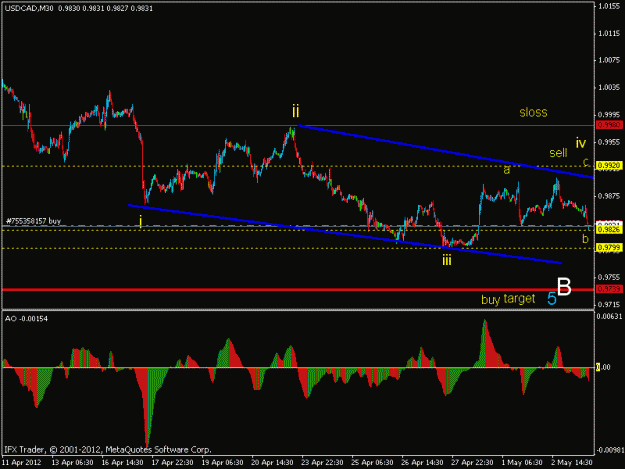
Task: Select the 'sloss' stop loss label
Action: (x=533, y=112)
